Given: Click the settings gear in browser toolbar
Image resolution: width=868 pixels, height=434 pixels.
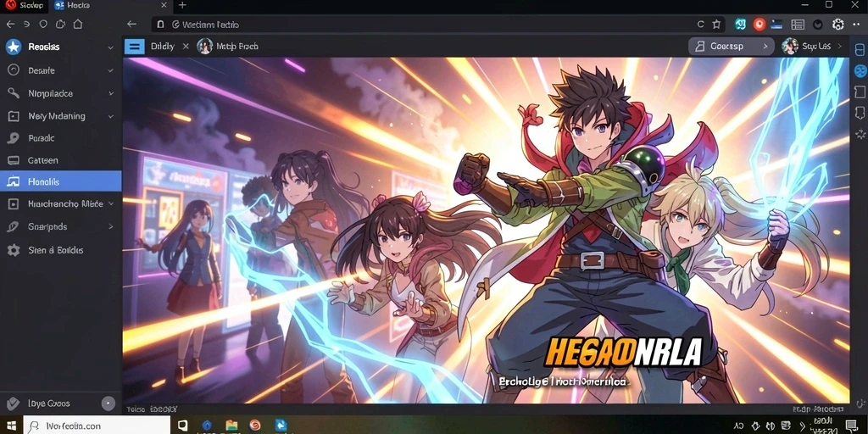Looking at the screenshot, I should (837, 25).
